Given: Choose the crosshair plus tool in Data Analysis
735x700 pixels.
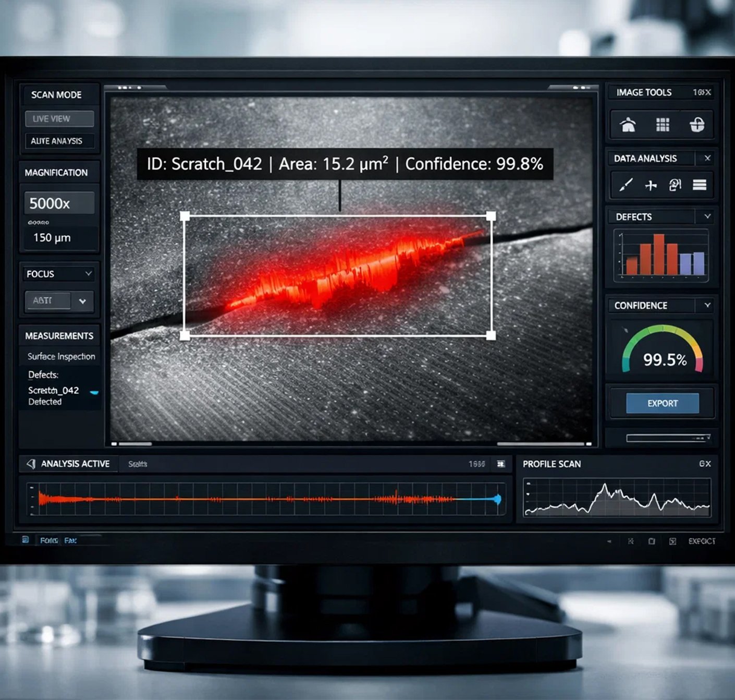Looking at the screenshot, I should coord(651,185).
